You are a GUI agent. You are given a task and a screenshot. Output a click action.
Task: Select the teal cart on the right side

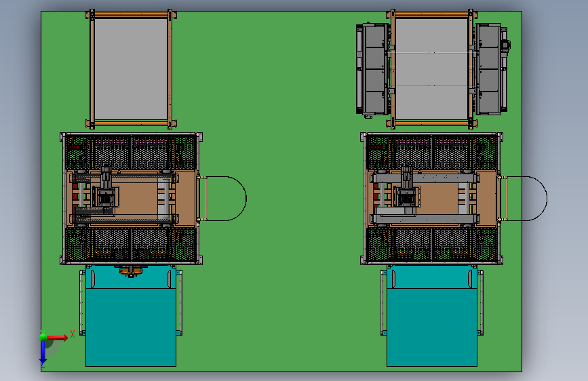432,316
